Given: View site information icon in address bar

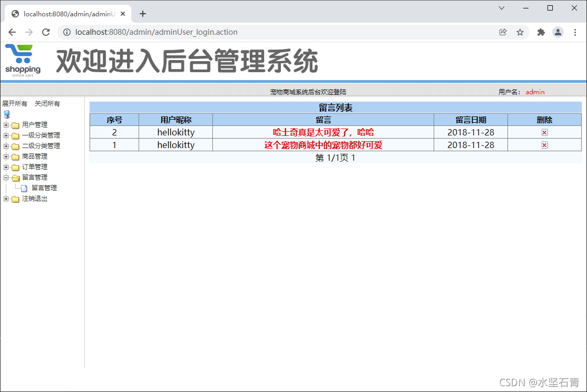Looking at the screenshot, I should [x=66, y=32].
